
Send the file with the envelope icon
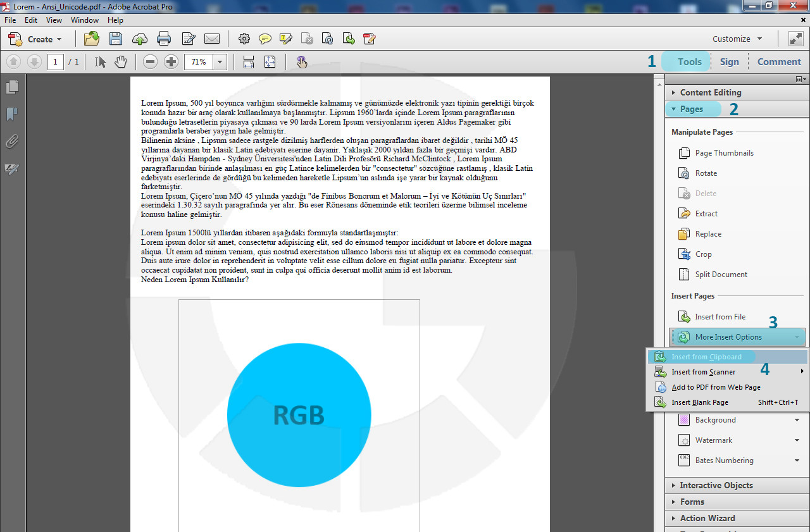[212, 39]
